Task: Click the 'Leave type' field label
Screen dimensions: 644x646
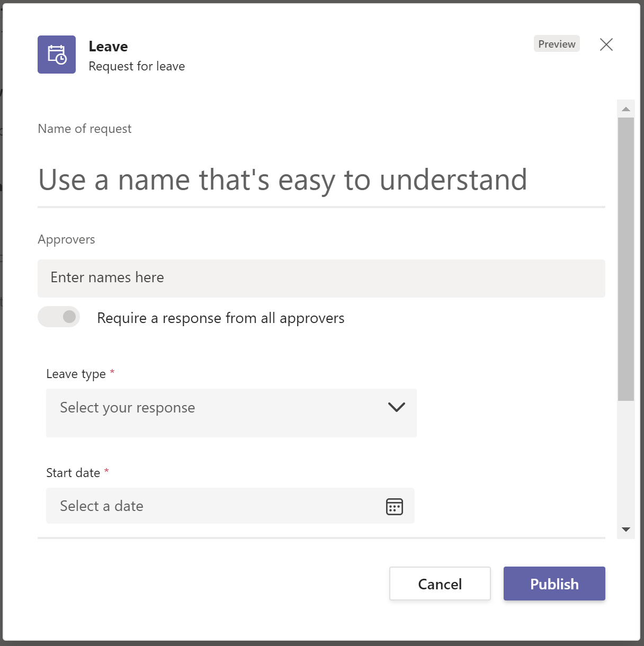Action: 76,374
